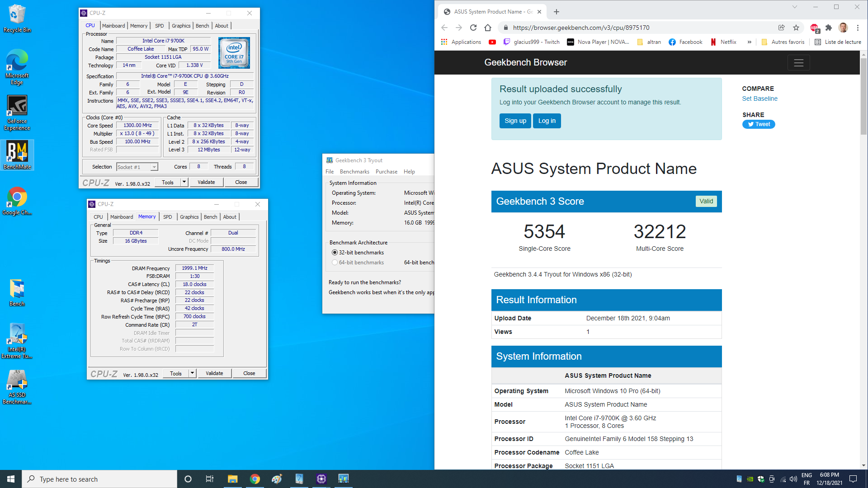Open File Explorer from the taskbar

(x=232, y=479)
